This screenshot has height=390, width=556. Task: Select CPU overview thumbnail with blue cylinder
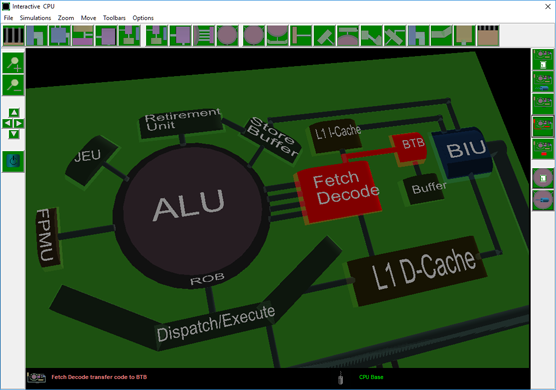coord(543,82)
